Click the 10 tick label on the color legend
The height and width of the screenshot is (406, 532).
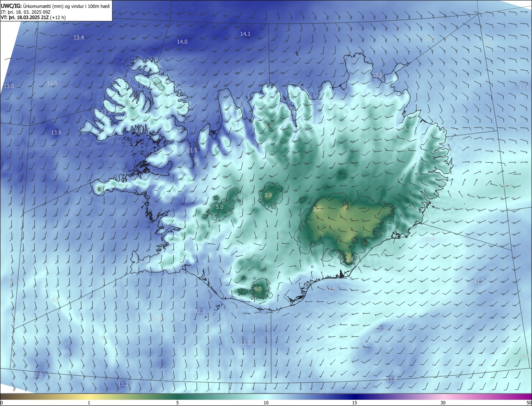pyautogui.click(x=266, y=403)
